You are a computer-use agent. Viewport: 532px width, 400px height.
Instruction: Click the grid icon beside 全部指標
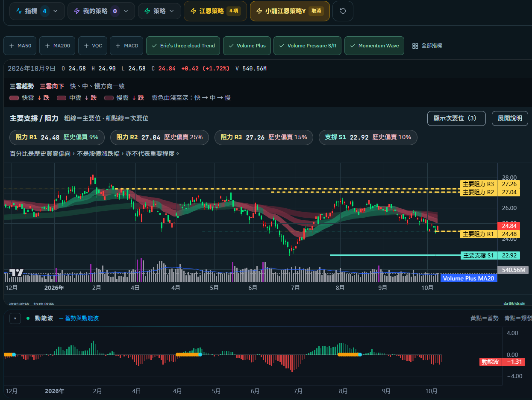point(415,46)
